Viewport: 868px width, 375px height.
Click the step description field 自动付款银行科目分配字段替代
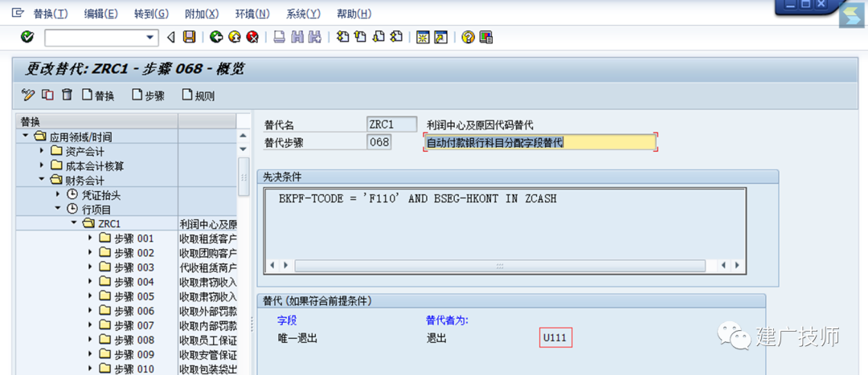click(540, 143)
